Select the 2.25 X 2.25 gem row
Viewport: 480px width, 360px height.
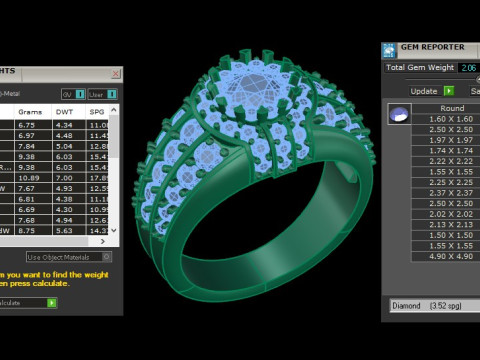pyautogui.click(x=446, y=182)
